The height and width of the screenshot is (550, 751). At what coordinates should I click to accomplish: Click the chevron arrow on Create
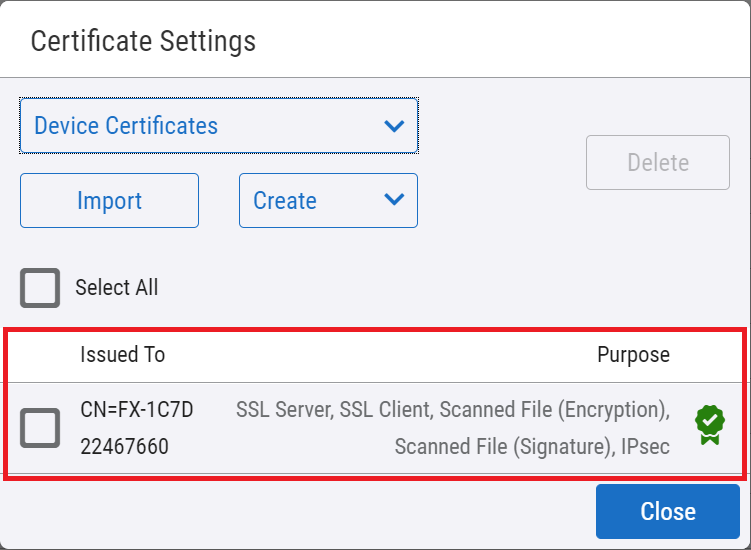(394, 200)
